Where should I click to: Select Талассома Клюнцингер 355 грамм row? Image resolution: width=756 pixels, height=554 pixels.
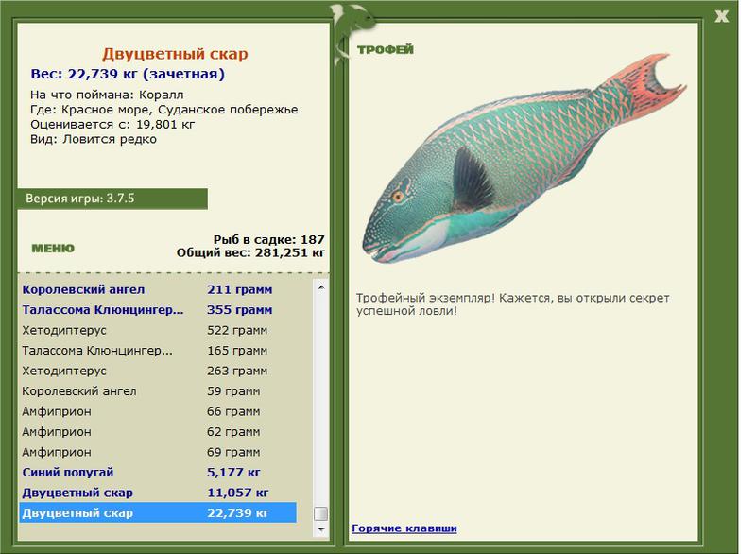tap(158, 309)
